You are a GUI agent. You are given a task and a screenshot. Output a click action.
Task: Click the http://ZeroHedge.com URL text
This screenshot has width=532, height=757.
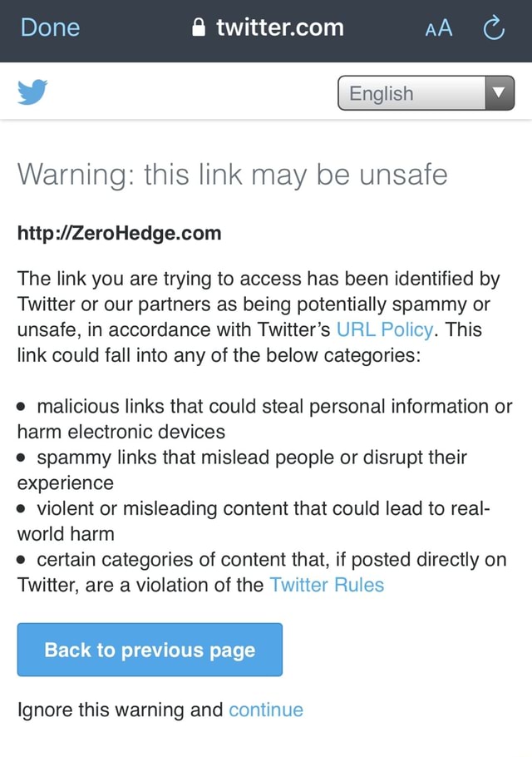tap(120, 233)
